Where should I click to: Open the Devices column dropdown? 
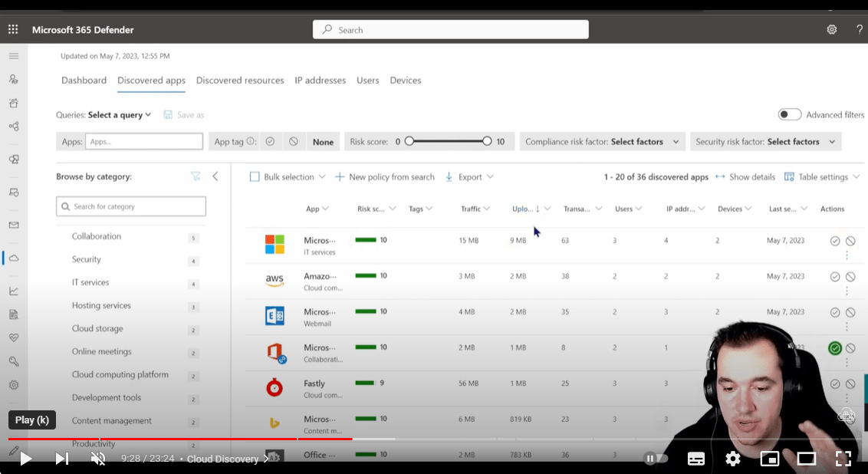point(748,209)
